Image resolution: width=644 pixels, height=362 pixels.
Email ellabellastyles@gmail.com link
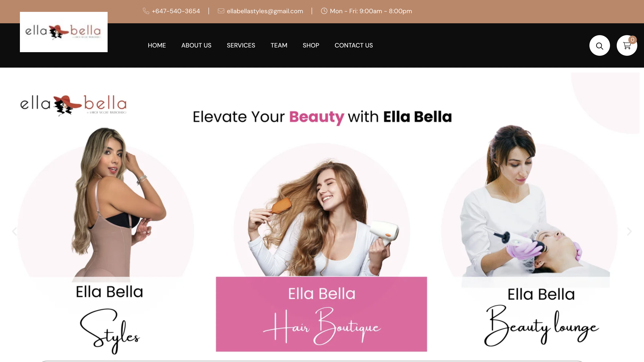(265, 11)
